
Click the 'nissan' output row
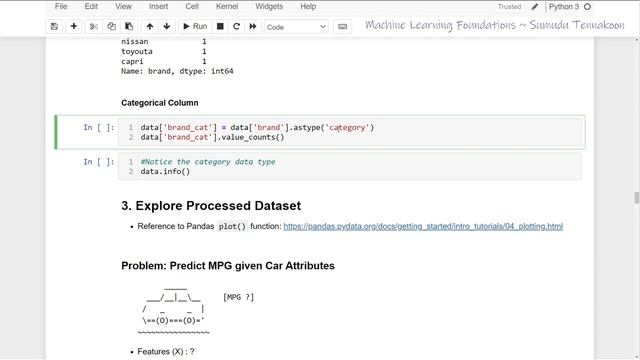tap(164, 41)
